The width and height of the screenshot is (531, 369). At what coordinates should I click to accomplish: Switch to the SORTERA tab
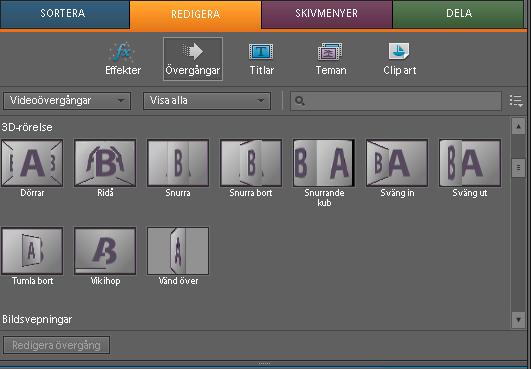(x=64, y=14)
